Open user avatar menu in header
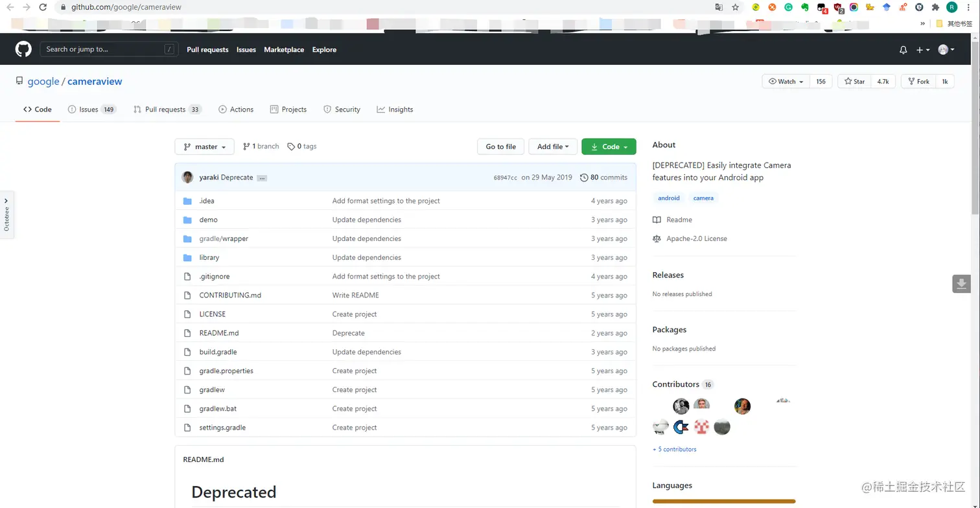The image size is (980, 508). coord(946,50)
